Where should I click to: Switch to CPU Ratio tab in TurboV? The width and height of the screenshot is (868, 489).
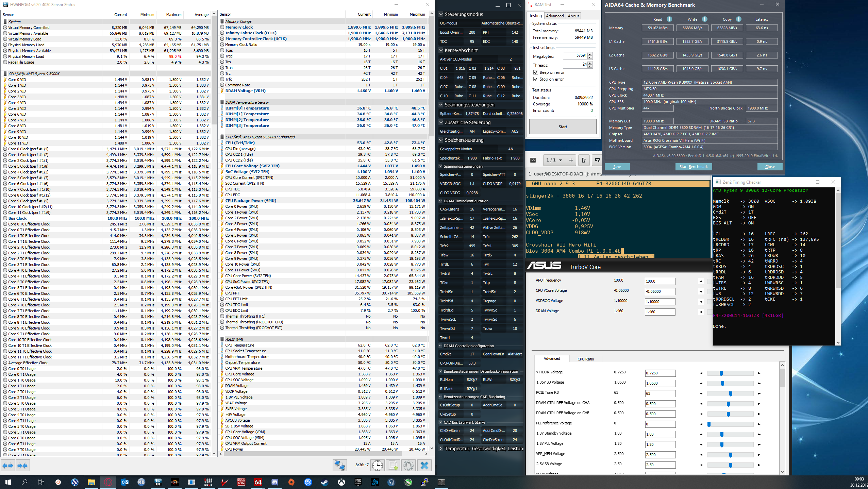585,359
